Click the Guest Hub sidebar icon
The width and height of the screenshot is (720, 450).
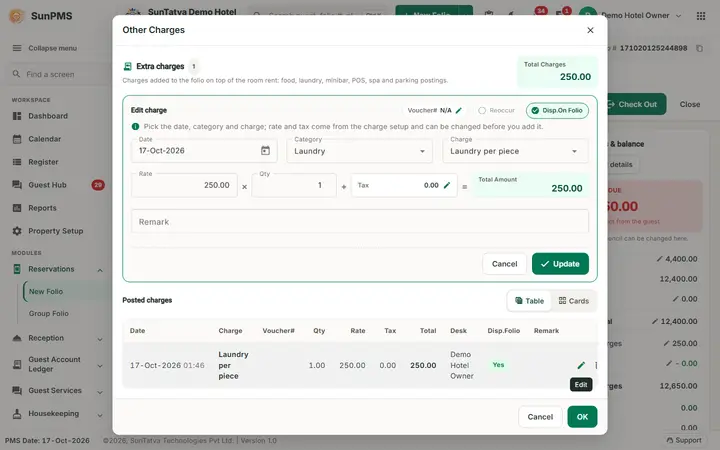[x=17, y=185]
